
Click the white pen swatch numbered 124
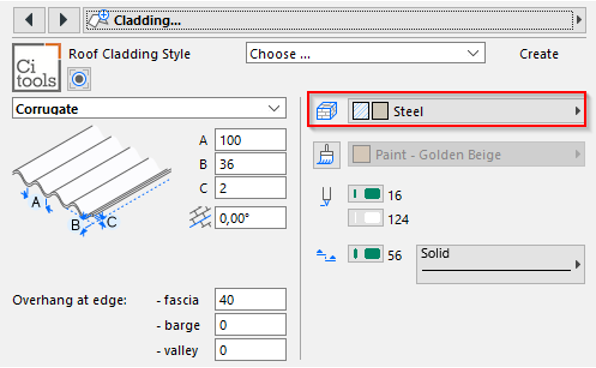point(366,218)
